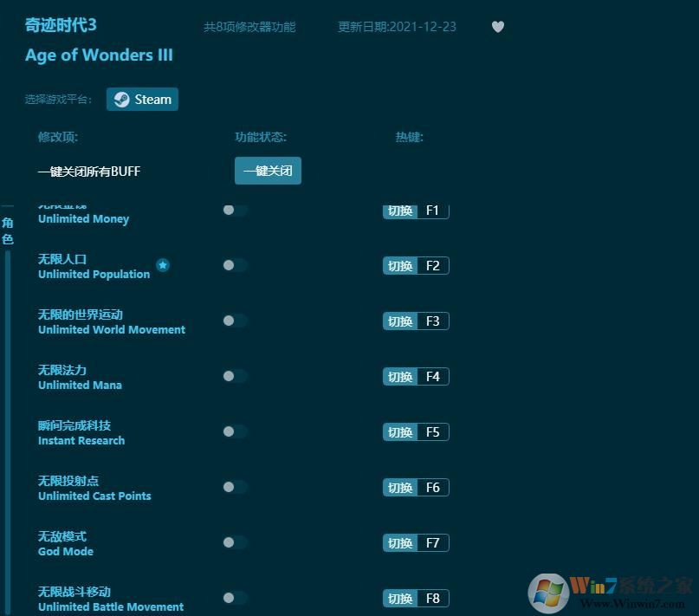The height and width of the screenshot is (616, 699).
Task: Click the F6 hotkey switch button
Action: click(x=416, y=488)
